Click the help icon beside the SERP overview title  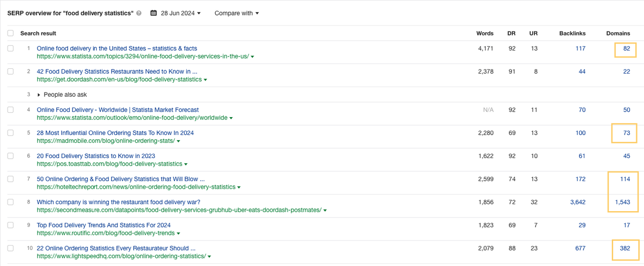[x=139, y=13]
